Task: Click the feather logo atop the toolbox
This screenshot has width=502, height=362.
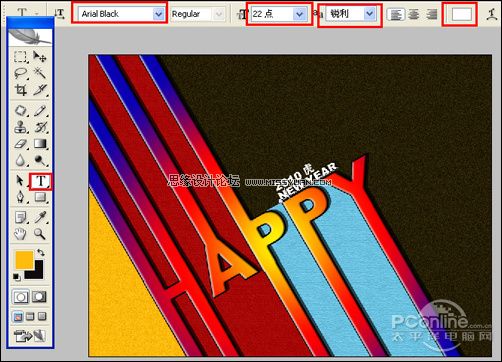Action: click(x=30, y=37)
